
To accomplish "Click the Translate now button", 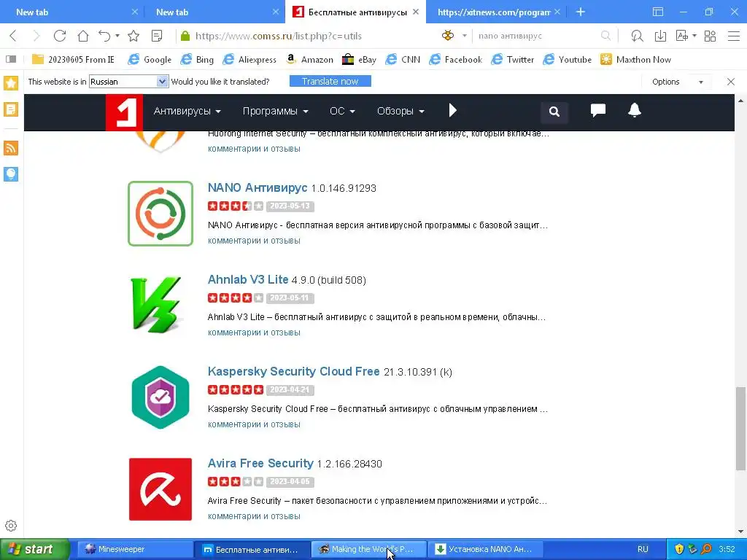I will coord(330,82).
